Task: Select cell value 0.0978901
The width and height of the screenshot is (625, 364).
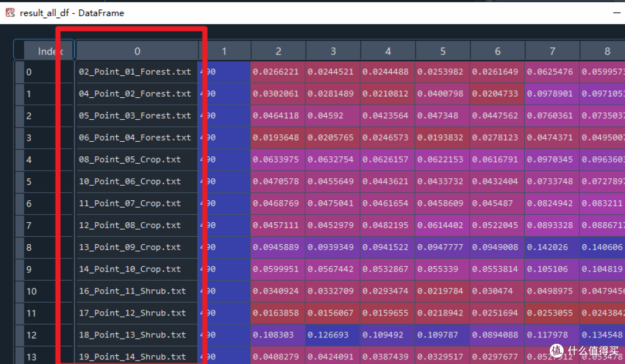Action: click(x=553, y=94)
